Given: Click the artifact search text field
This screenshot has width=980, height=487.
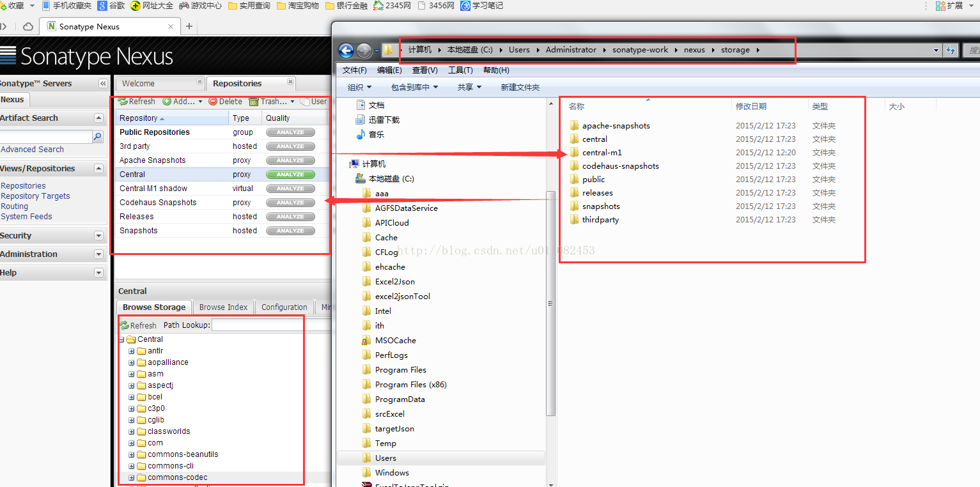Looking at the screenshot, I should pyautogui.click(x=45, y=137).
